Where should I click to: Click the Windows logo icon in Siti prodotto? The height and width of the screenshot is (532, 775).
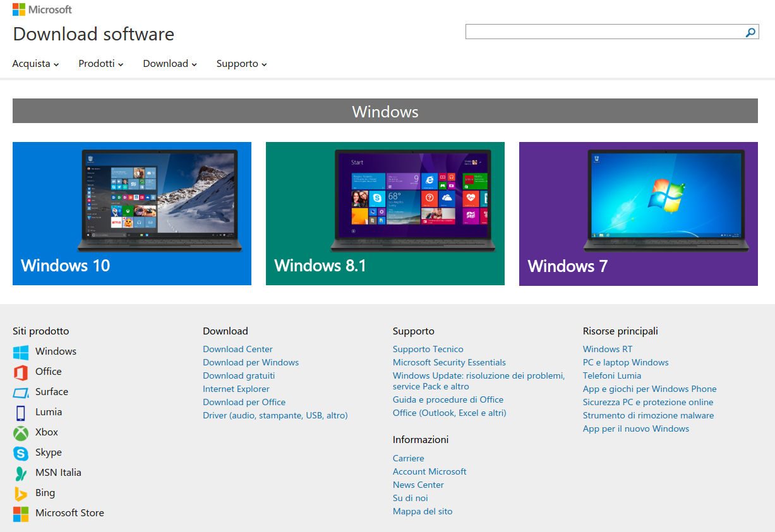coord(21,352)
